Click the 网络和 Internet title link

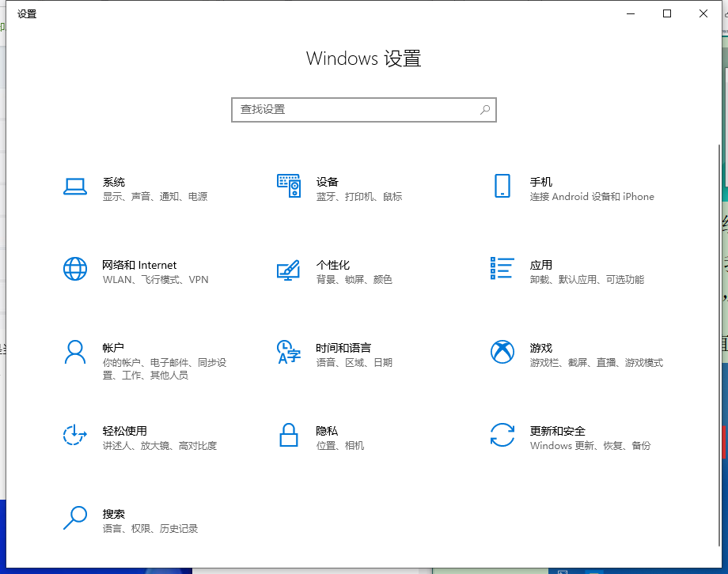point(139,265)
